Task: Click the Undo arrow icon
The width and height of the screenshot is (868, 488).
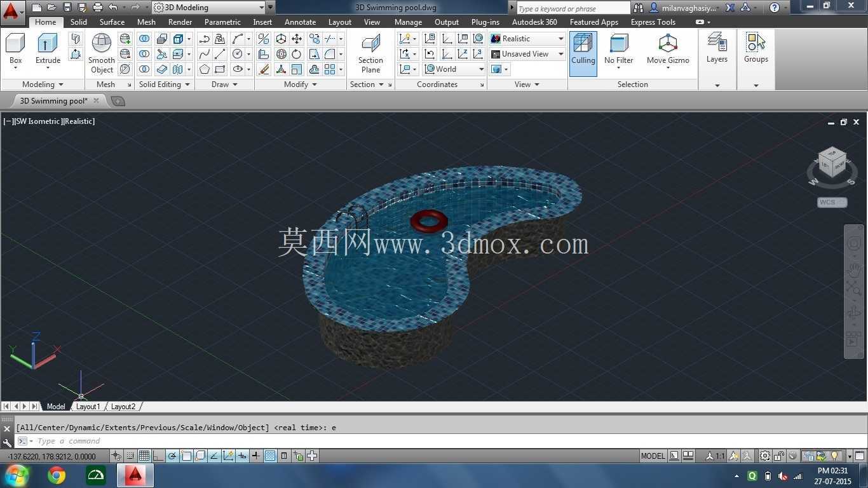Action: click(x=112, y=8)
